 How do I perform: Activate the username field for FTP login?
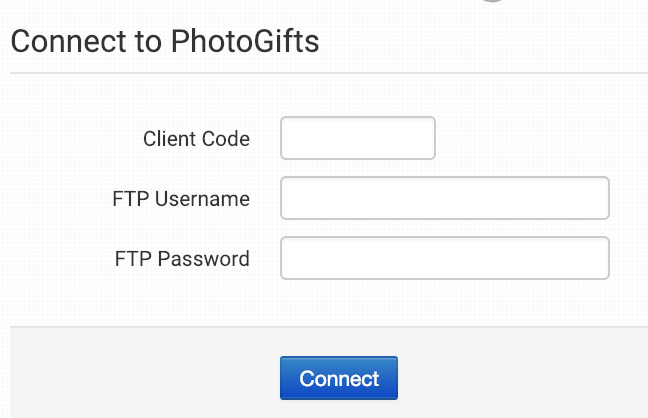click(x=444, y=198)
